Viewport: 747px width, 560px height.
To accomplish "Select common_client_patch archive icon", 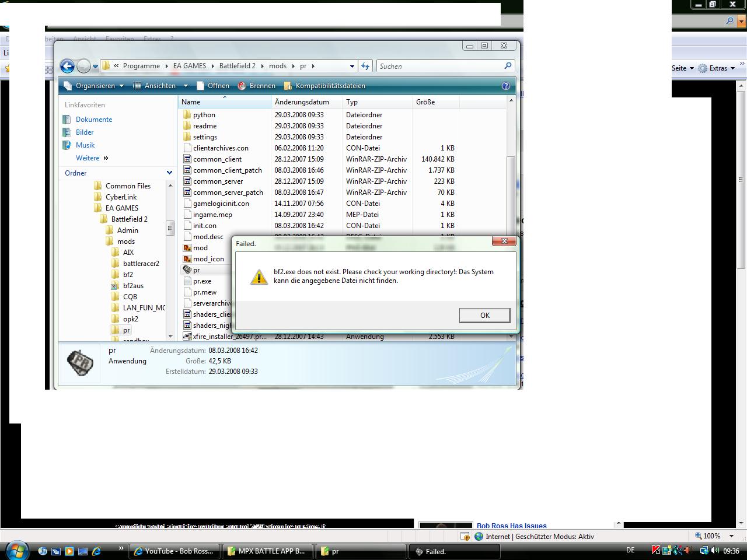I will [x=187, y=170].
